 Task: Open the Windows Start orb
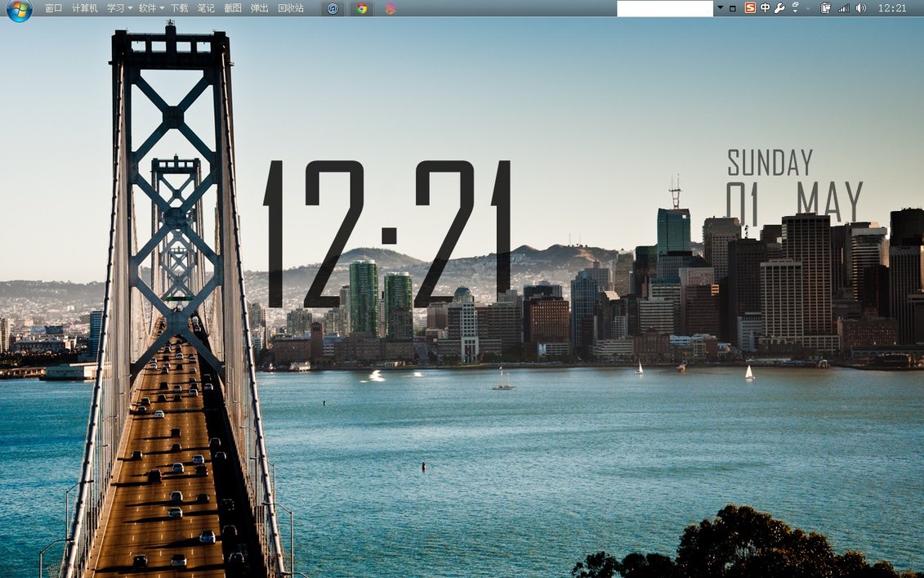pyautogui.click(x=18, y=10)
